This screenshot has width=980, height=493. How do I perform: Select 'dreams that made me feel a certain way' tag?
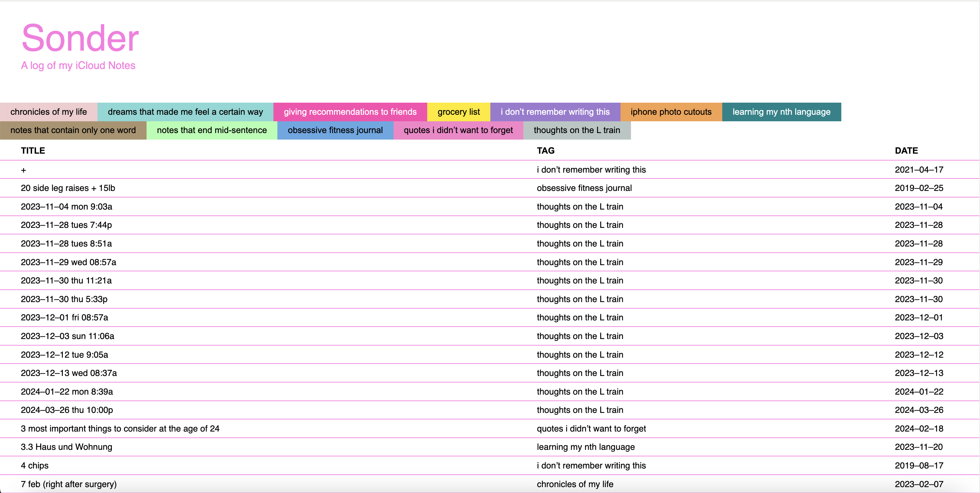(185, 112)
